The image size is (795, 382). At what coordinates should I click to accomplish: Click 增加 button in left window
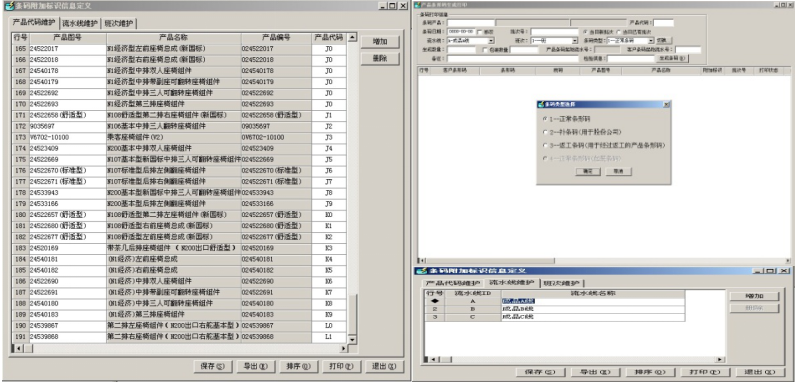[x=380, y=42]
